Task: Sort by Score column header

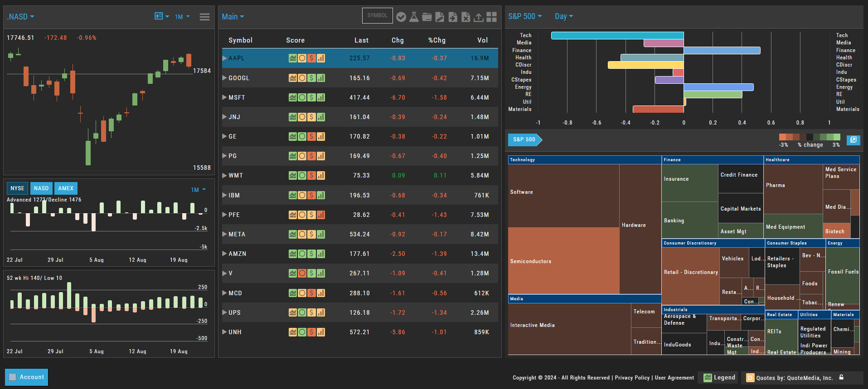Action: [295, 40]
